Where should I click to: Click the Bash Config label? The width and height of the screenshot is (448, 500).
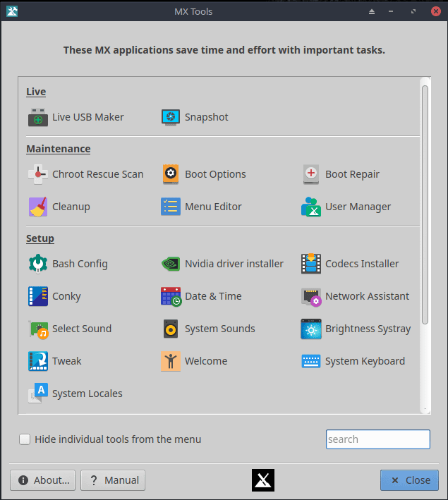coord(80,264)
